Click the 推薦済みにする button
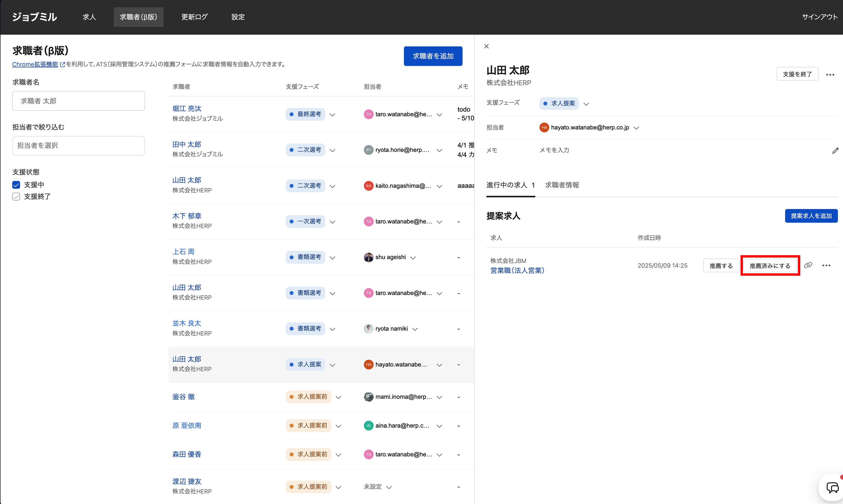The width and height of the screenshot is (843, 504). point(770,265)
